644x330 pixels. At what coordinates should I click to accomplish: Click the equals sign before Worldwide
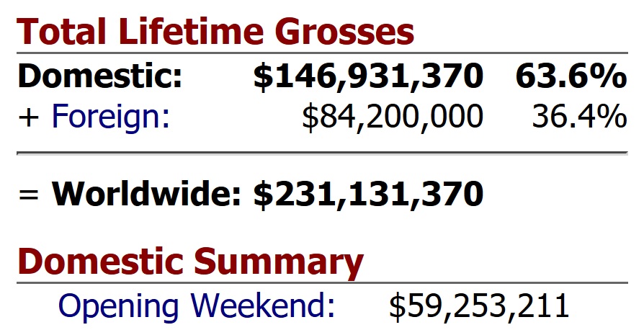(29, 193)
